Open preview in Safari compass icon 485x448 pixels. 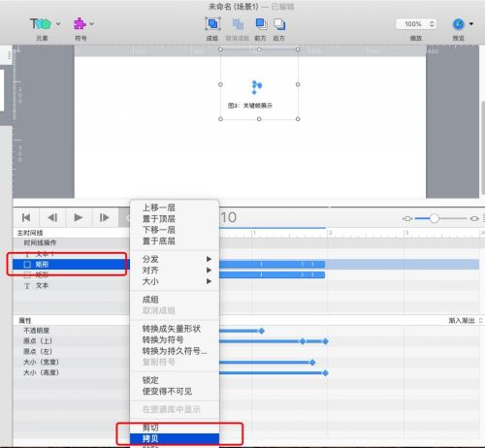tap(458, 24)
